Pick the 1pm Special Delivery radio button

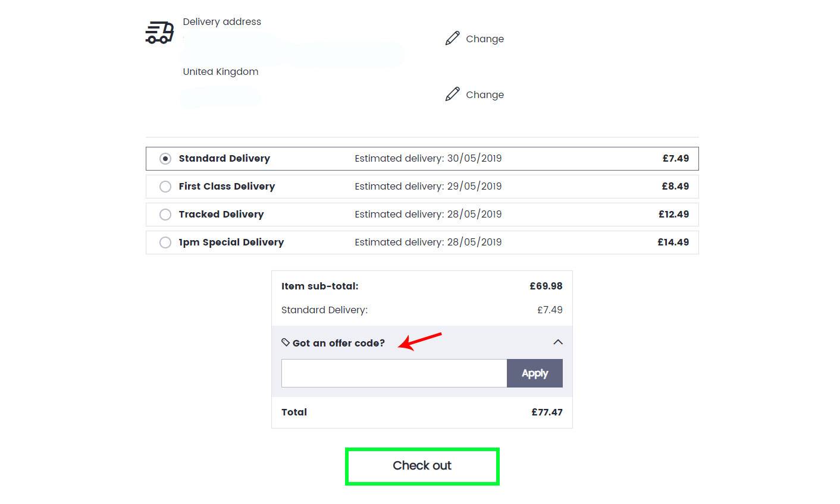click(165, 242)
